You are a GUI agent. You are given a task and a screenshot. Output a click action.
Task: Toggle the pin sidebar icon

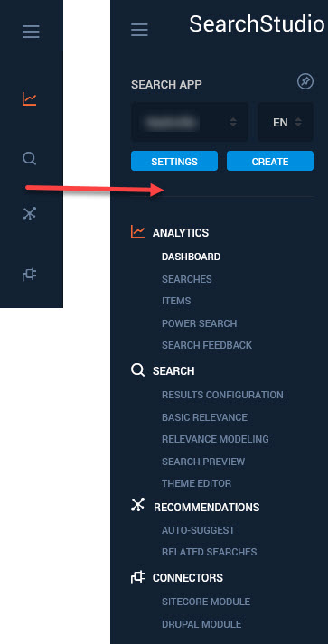tap(305, 81)
